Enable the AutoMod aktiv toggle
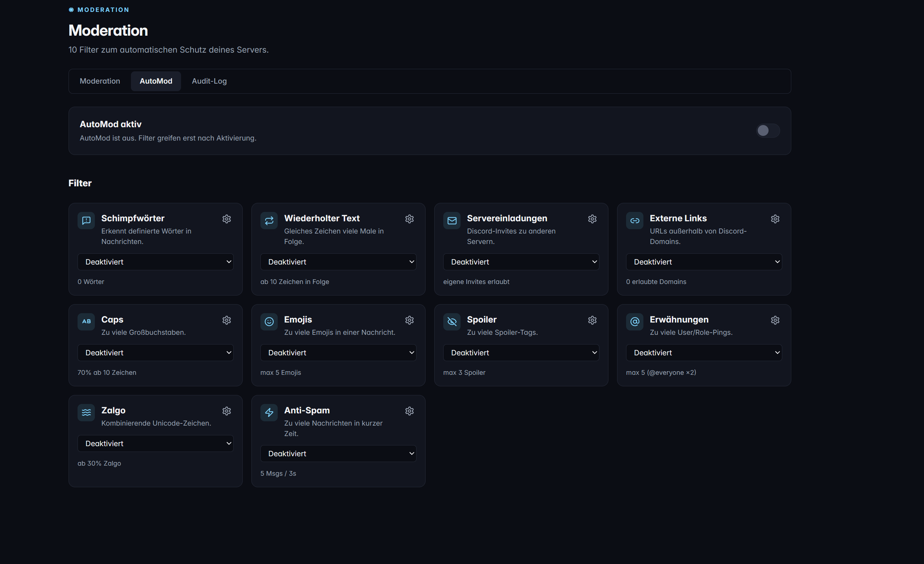The image size is (924, 564). pyautogui.click(x=767, y=131)
